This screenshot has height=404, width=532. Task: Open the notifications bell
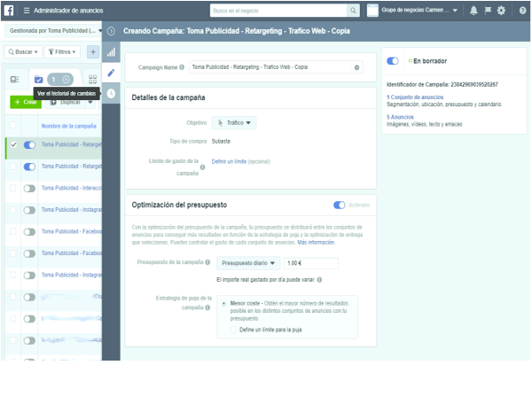(473, 10)
